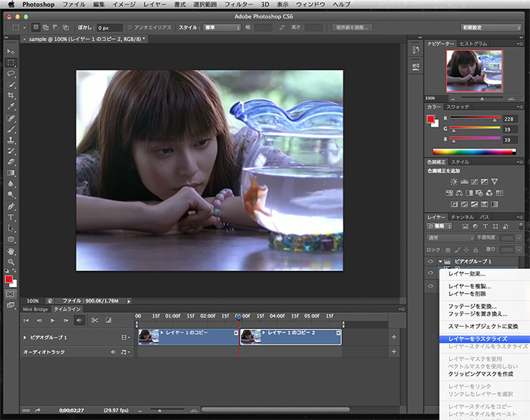Add Vibrance adjustment (triangle icon)
The image size is (530, 420).
coord(494,182)
